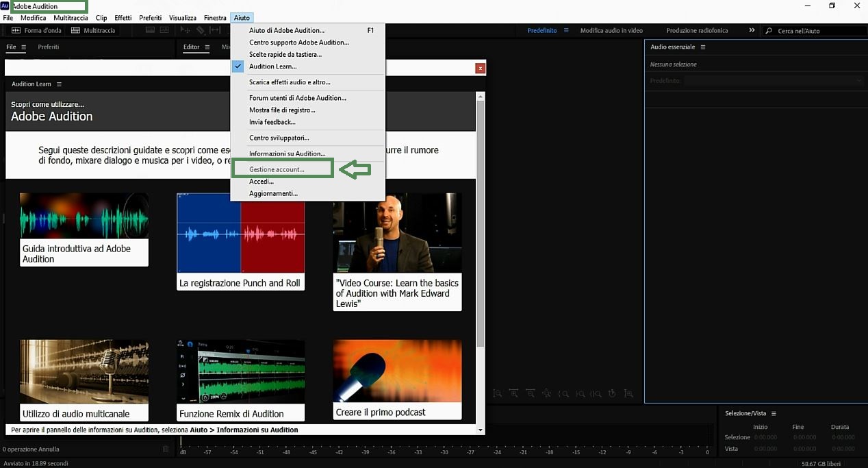Select the Move tool in the toolbar
868x468 pixels.
185,30
